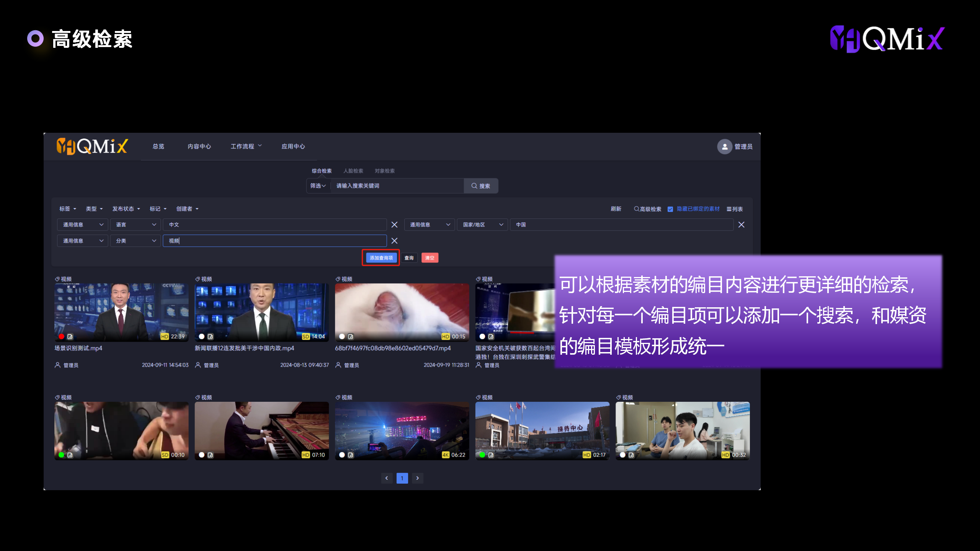
Task: Click the administrator avatar icon
Action: point(724,147)
